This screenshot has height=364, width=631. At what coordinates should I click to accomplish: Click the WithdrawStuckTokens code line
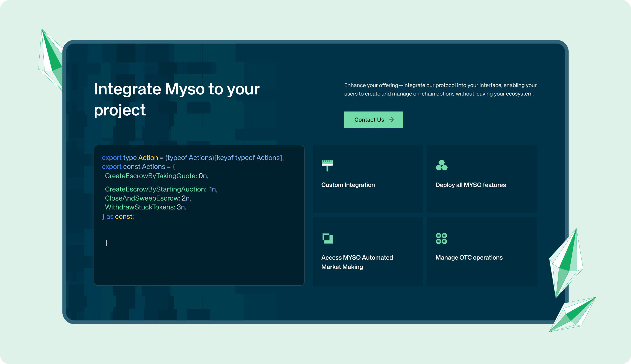pos(145,207)
